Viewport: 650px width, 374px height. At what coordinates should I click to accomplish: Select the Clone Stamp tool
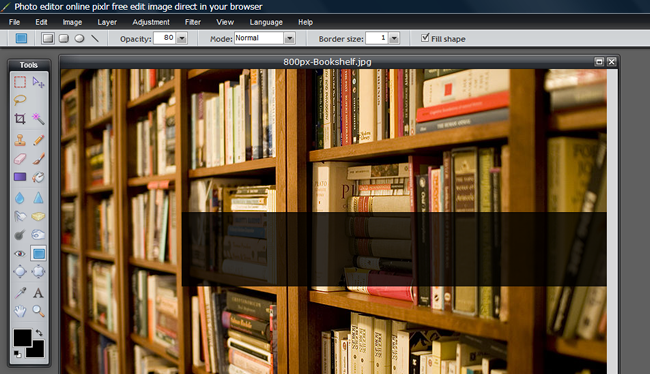[20, 140]
